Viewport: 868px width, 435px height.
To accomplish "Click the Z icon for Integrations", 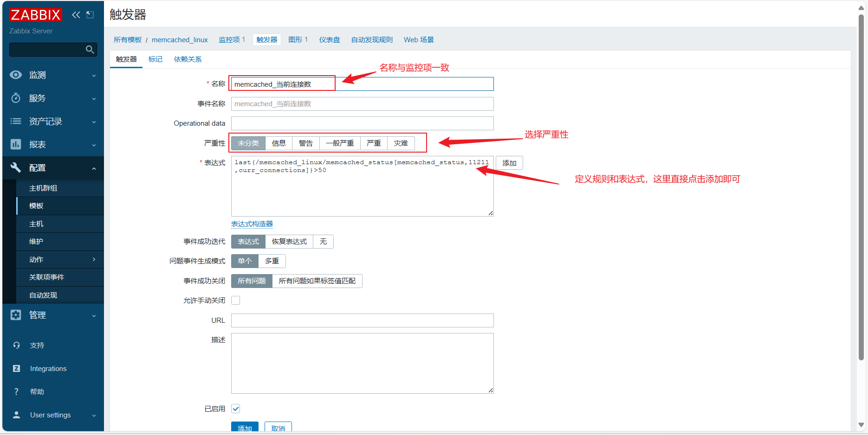I will pyautogui.click(x=16, y=368).
